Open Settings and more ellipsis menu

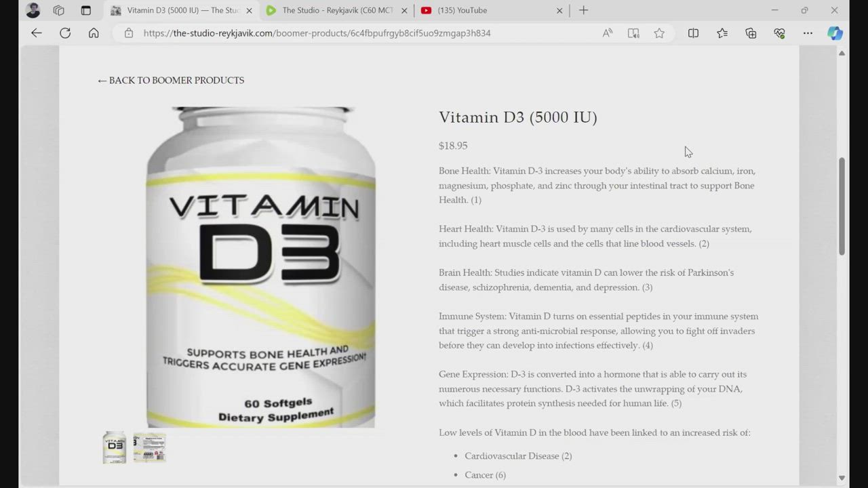pos(808,33)
